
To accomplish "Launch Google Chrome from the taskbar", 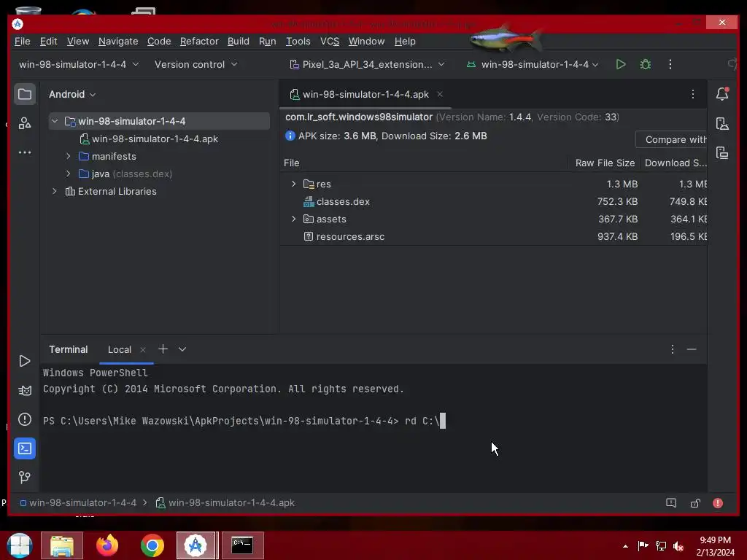I will (152, 545).
